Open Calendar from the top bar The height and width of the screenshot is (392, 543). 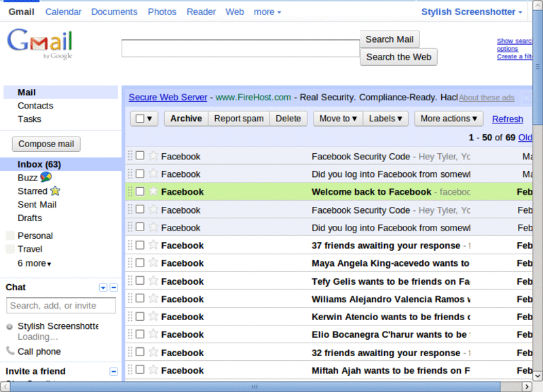(63, 12)
